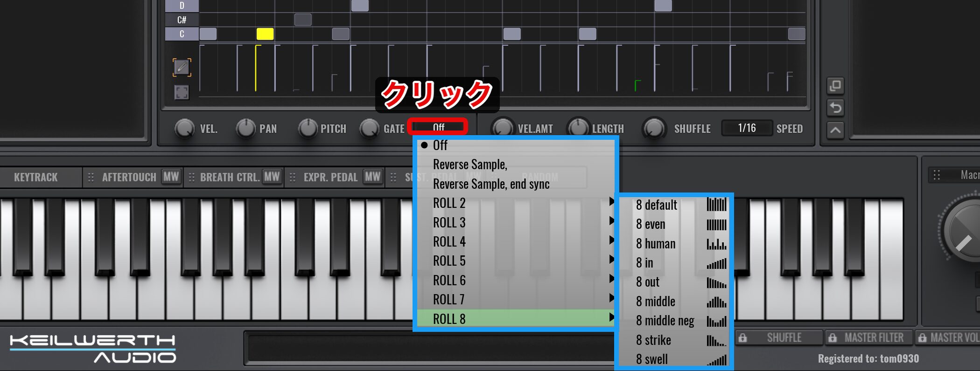This screenshot has height=371, width=980.
Task: Click the drag handle beside the Macro label
Action: (x=937, y=175)
